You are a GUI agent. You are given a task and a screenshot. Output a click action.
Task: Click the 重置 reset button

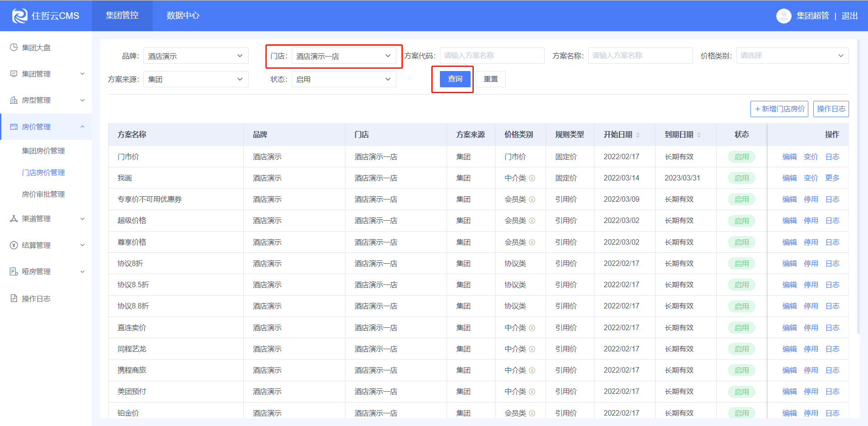click(491, 79)
